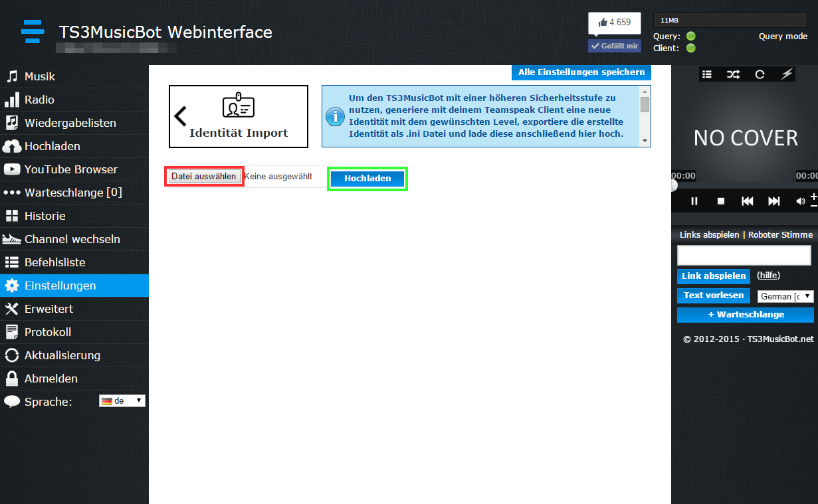Click the Aktualisierung refresh icon
This screenshot has height=504, width=818.
[12, 355]
